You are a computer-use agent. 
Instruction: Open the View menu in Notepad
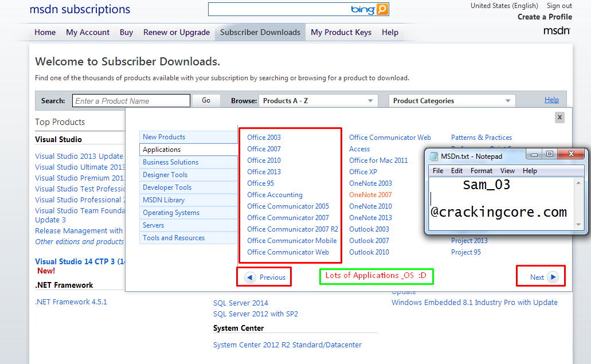(507, 171)
